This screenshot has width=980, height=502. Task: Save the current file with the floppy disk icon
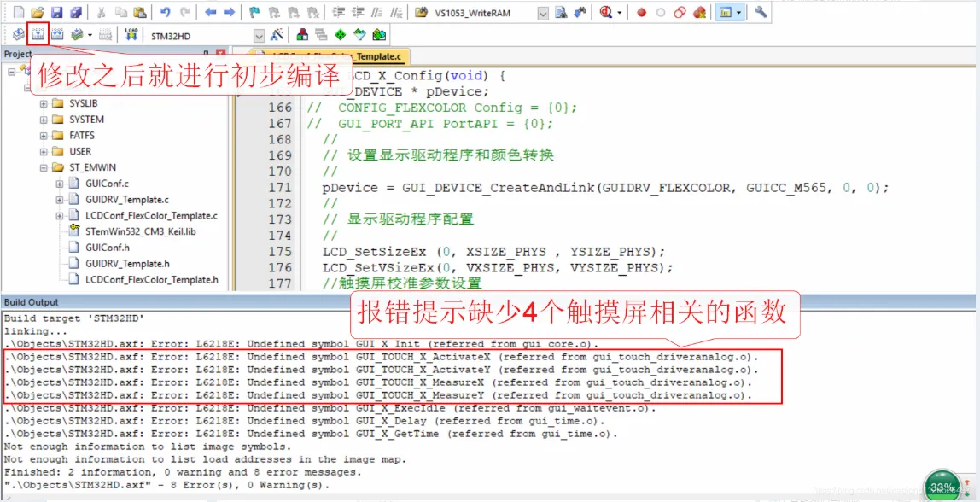[x=56, y=12]
